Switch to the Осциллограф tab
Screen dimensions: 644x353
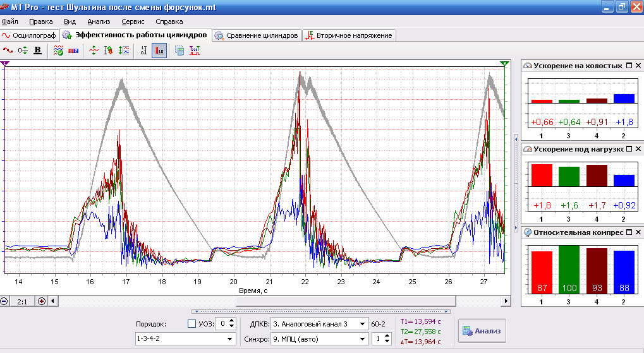(28, 35)
